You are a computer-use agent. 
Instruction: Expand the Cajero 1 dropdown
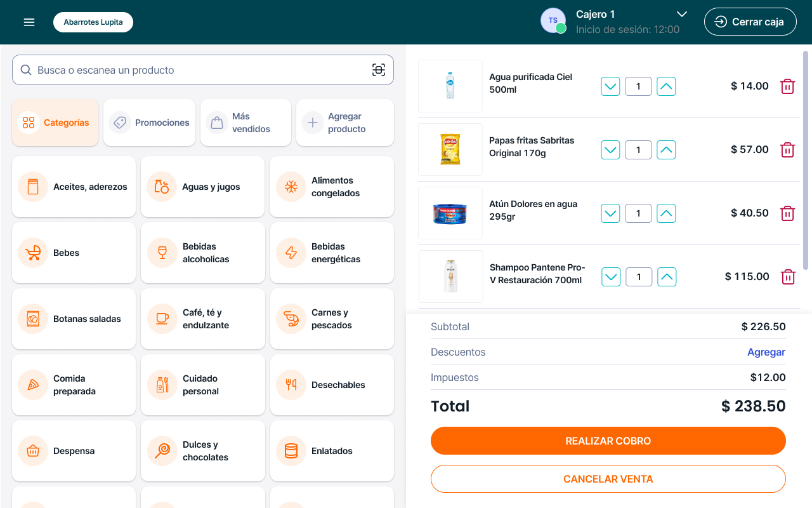point(682,14)
